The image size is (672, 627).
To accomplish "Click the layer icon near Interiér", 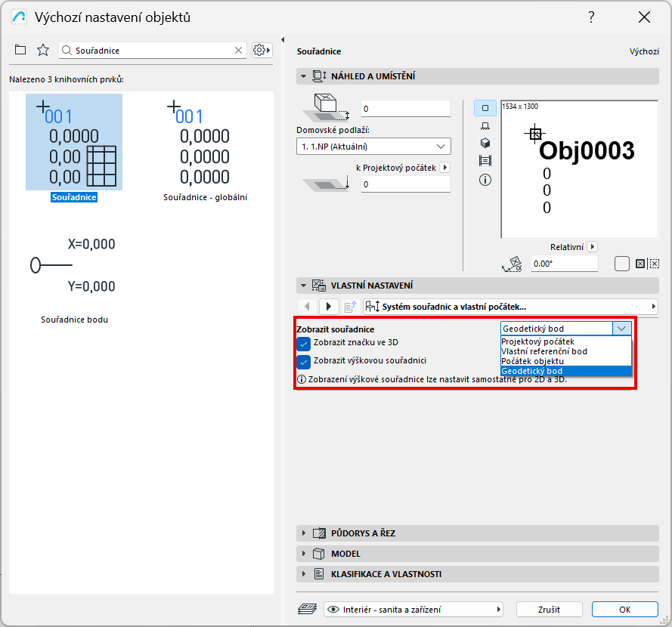I will (308, 609).
